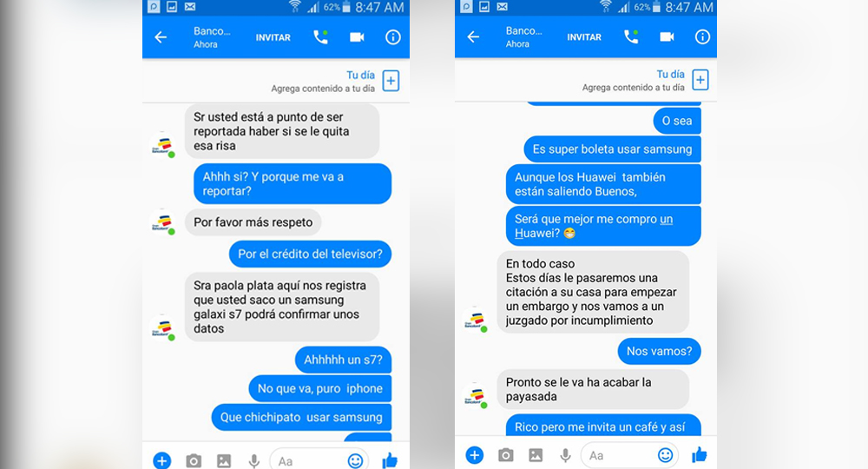Open gallery picker in right chat toolbar
868x469 pixels.
pyautogui.click(x=536, y=455)
